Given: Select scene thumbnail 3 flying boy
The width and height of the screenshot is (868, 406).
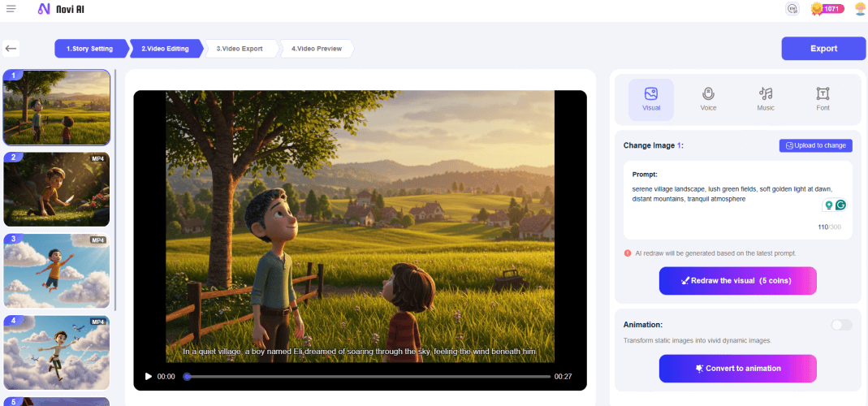Looking at the screenshot, I should [57, 271].
